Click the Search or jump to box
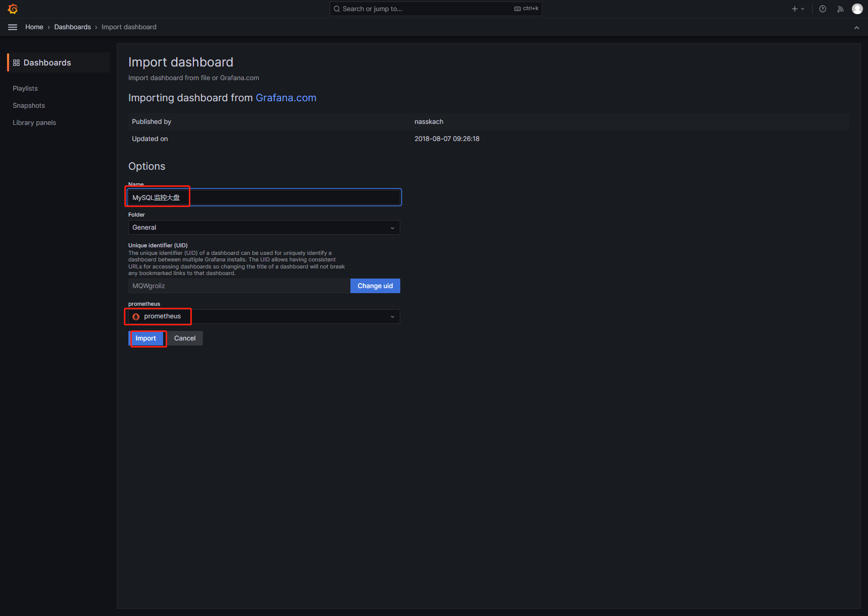Viewport: 868px width, 616px height. (436, 9)
